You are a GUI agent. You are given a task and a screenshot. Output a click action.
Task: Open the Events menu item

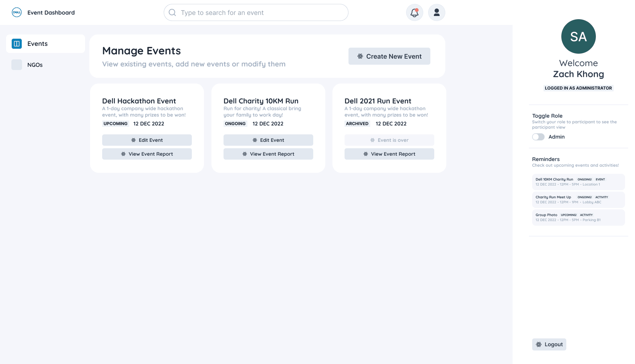click(46, 44)
